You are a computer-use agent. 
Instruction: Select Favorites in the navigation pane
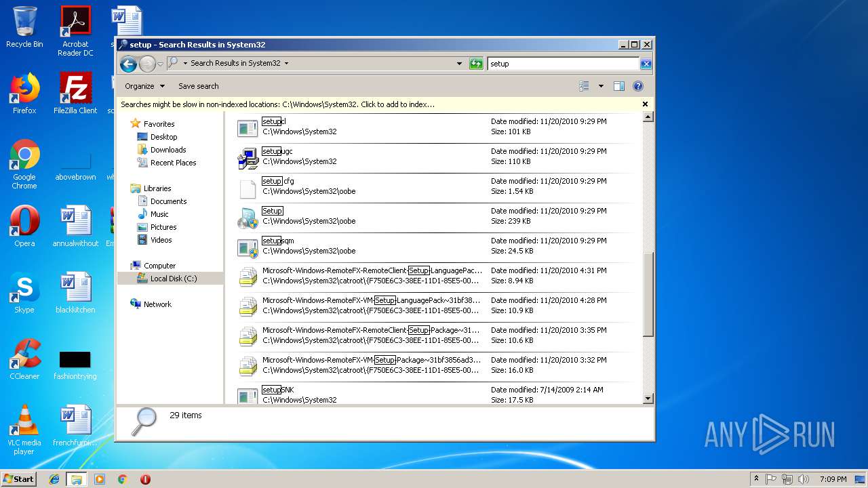[159, 124]
